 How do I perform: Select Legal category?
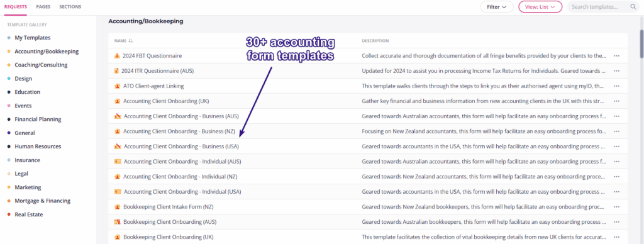(21, 174)
